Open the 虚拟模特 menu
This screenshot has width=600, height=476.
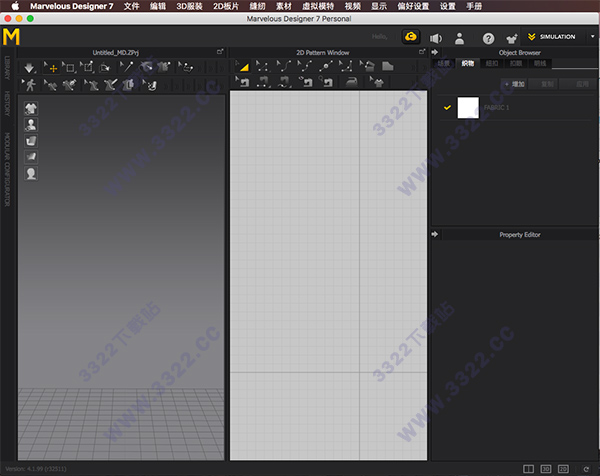point(318,6)
